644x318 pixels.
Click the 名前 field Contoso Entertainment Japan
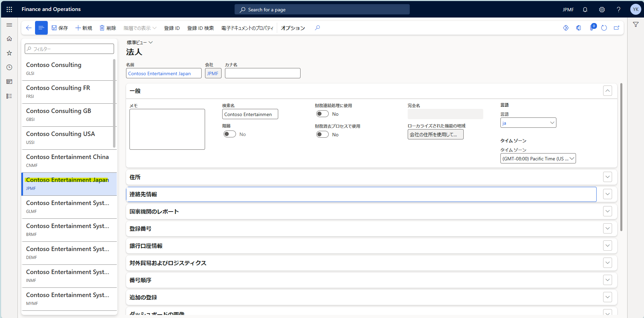(x=163, y=73)
